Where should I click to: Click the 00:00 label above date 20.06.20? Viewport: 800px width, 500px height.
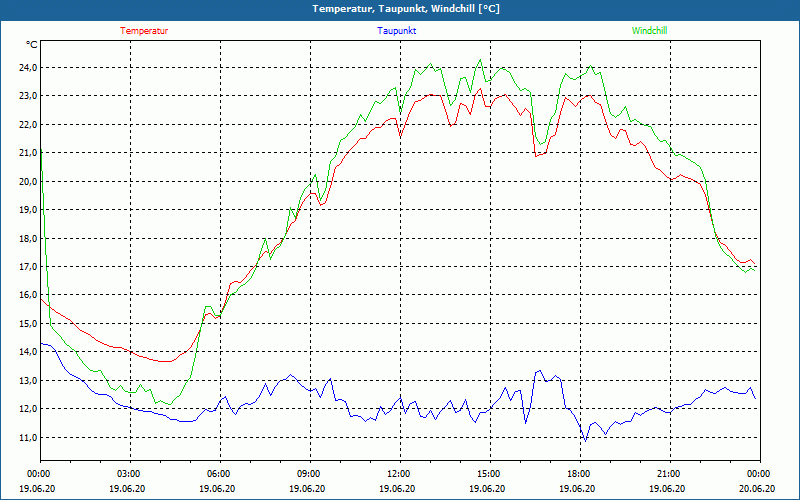[759, 474]
